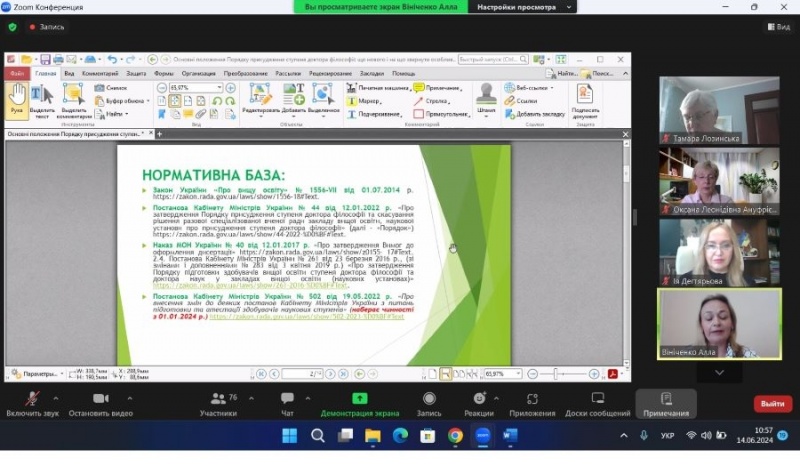Screen dimensions: 800x474
Task: Open the Чат chat panel
Action: (x=287, y=400)
